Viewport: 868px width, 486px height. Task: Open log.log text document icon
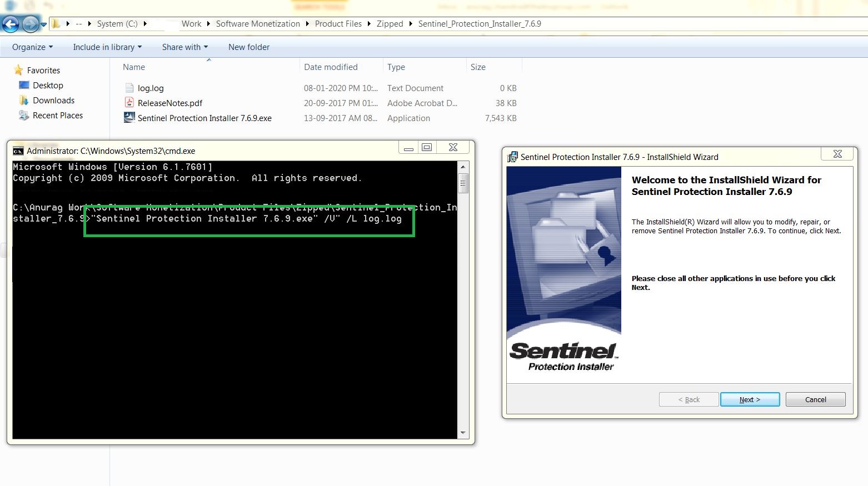[x=129, y=87]
